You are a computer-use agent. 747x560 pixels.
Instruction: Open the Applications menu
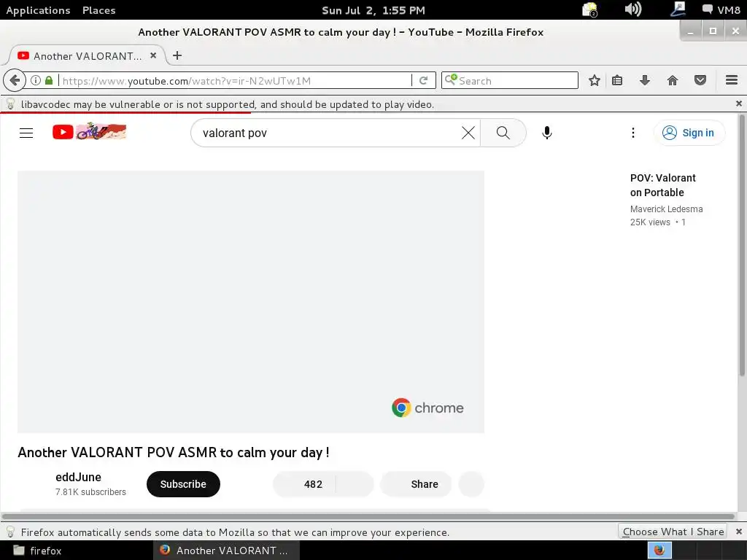click(38, 10)
